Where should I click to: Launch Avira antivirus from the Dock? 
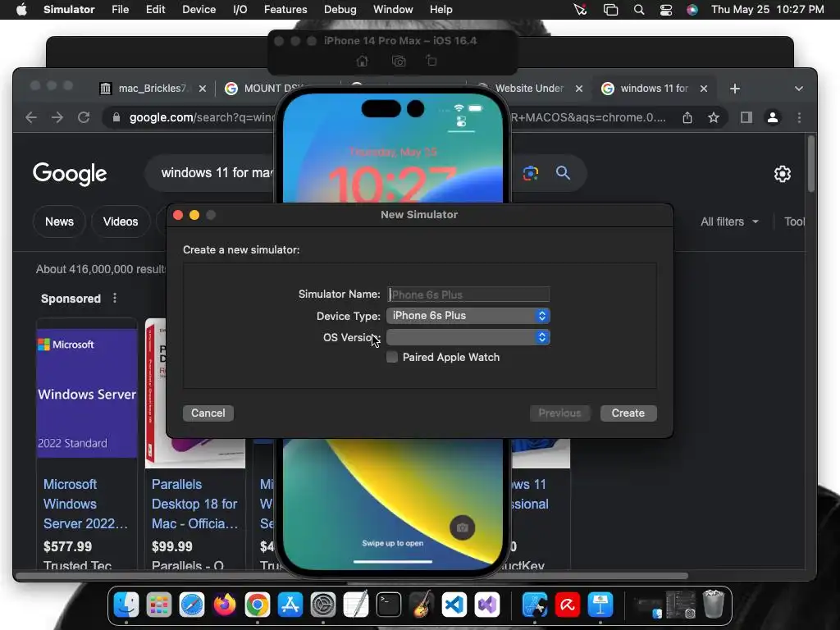[x=568, y=605]
